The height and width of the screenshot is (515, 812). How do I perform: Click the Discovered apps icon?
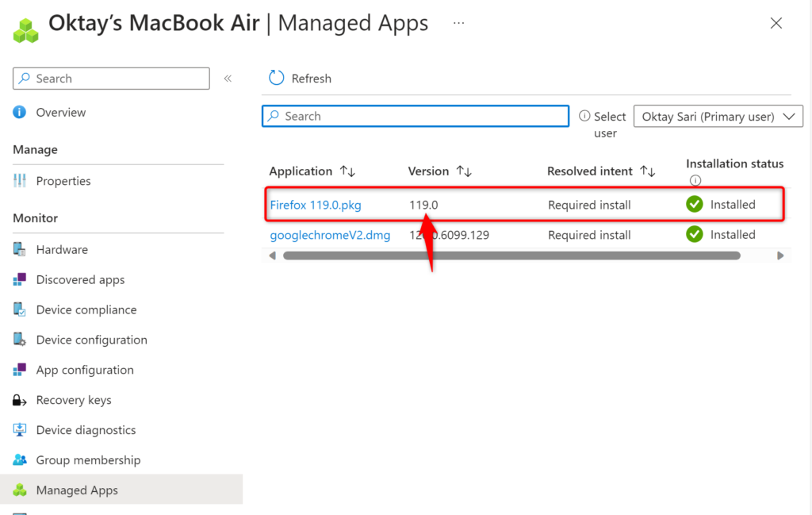pyautogui.click(x=20, y=279)
